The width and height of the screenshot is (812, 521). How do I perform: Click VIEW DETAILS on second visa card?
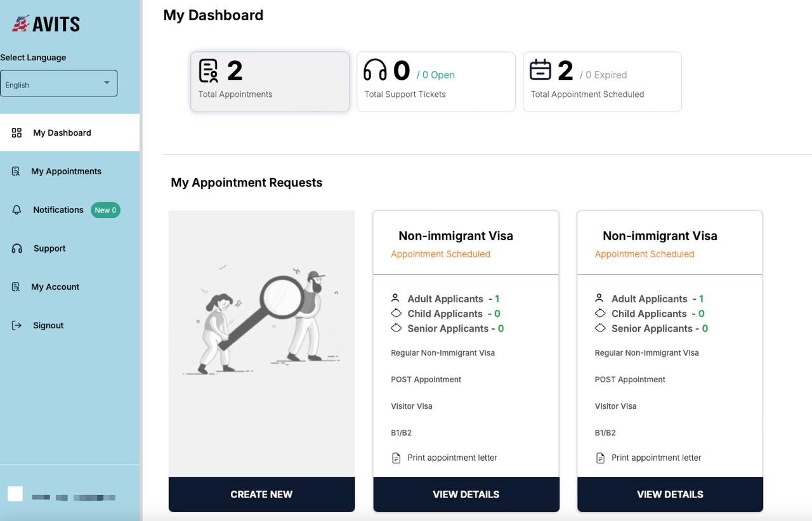[670, 494]
